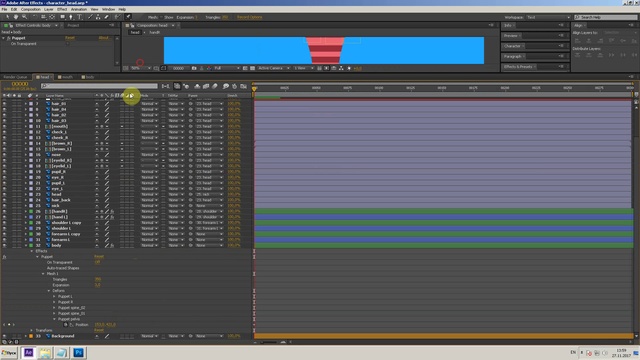Screen dimensions: 640x360
Task: Select the Pen tool in toolbar
Action: (x=71, y=17)
